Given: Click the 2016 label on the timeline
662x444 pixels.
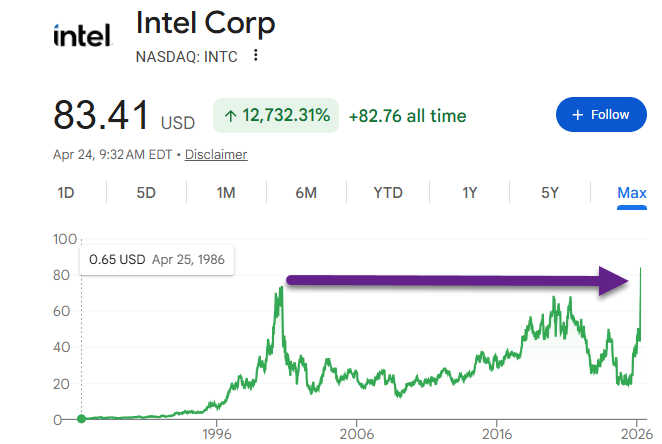Looking at the screenshot, I should pyautogui.click(x=497, y=435).
